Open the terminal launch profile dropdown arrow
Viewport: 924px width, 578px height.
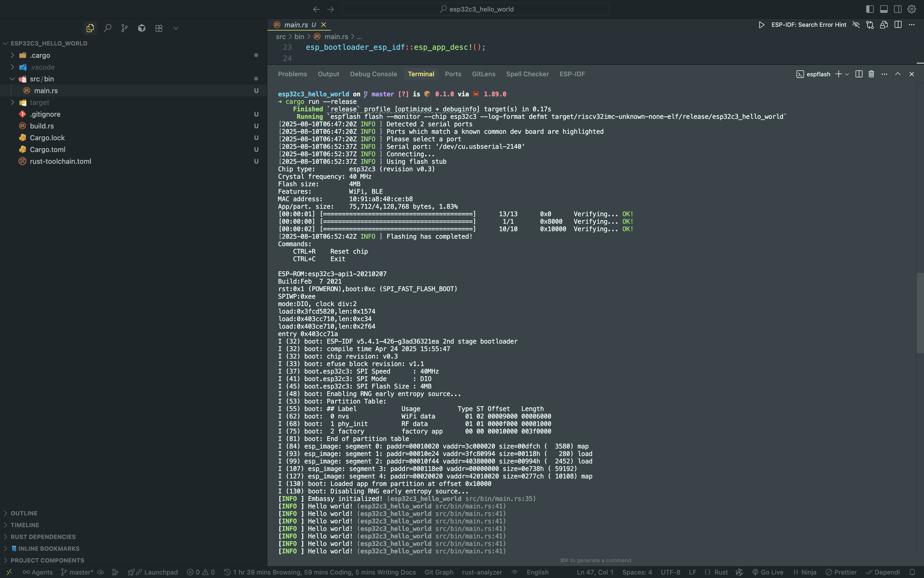(x=847, y=74)
